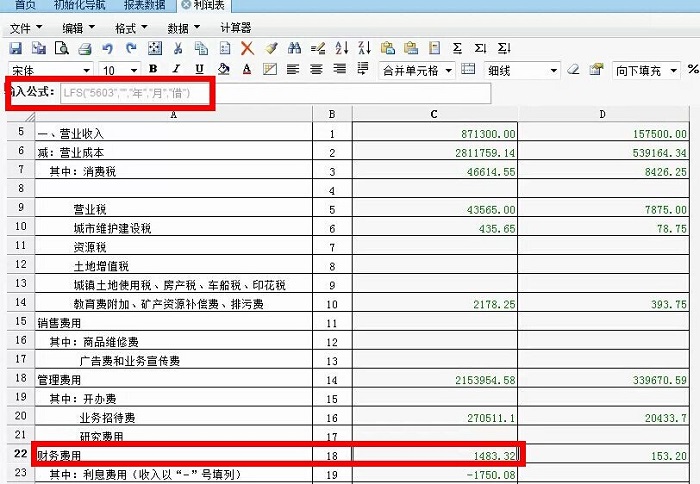Screen dimensions: 700x484
Task: Click the paint bucket fill color icon
Action: 224,69
